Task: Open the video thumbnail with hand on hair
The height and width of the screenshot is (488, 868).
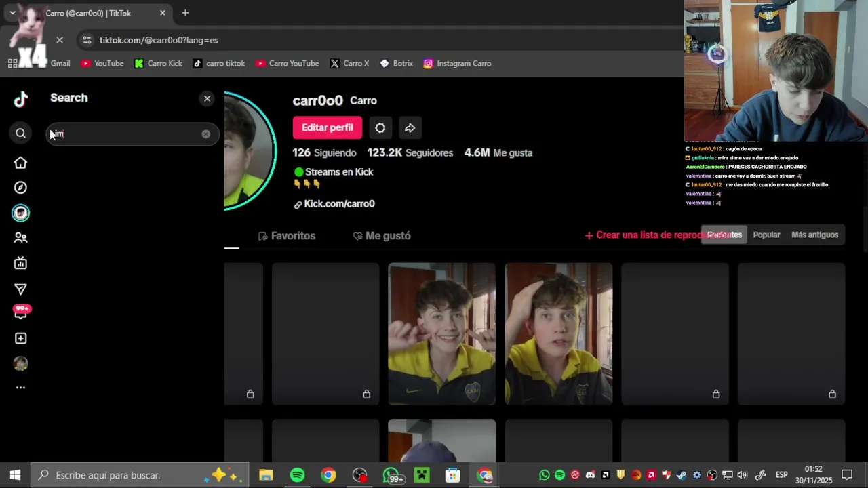Action: [x=559, y=334]
